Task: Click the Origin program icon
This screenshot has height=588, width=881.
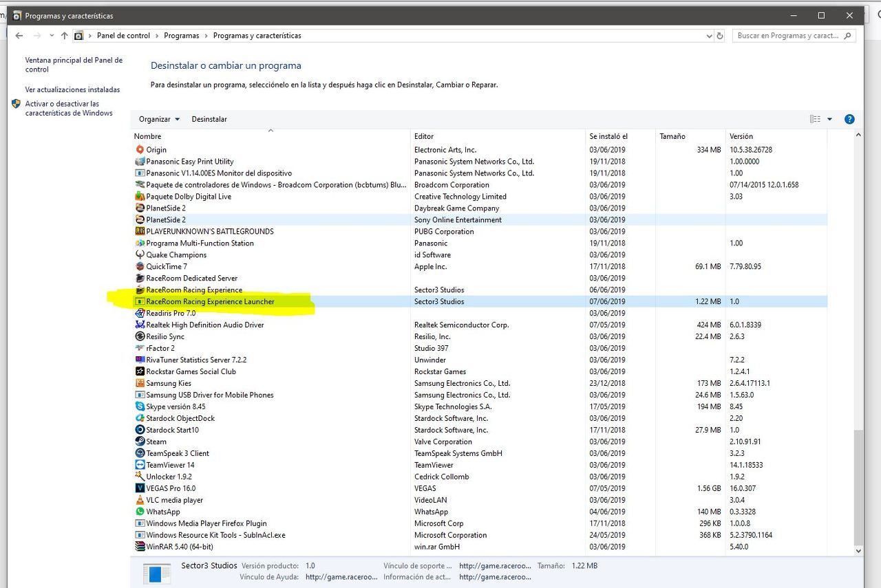Action: pyautogui.click(x=140, y=149)
